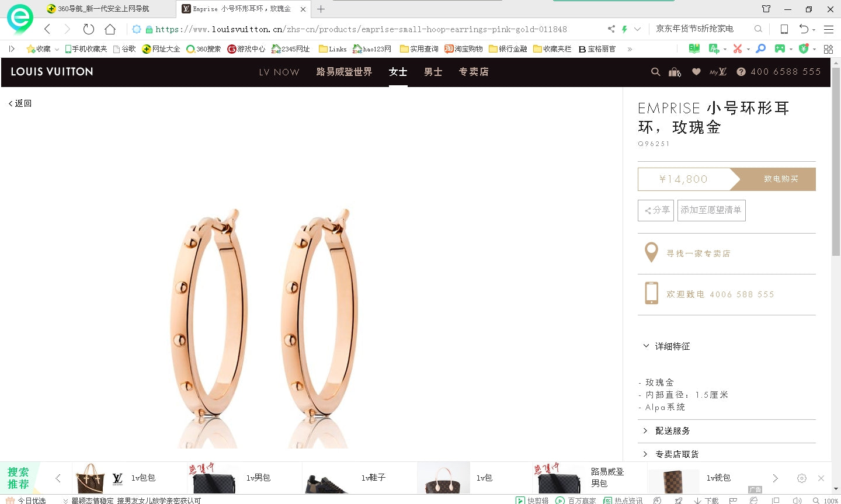Click the page vertical scrollbar

coord(836,164)
